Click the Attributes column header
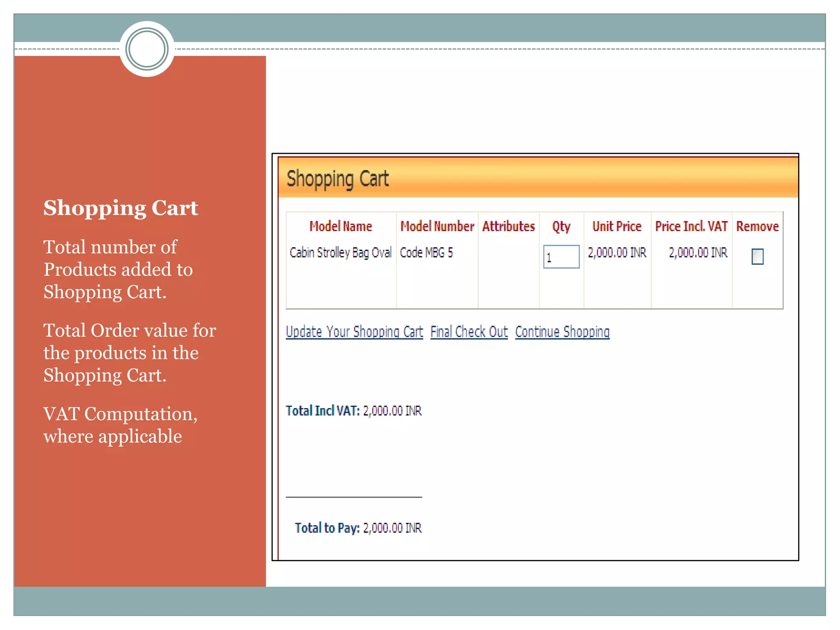 509,226
